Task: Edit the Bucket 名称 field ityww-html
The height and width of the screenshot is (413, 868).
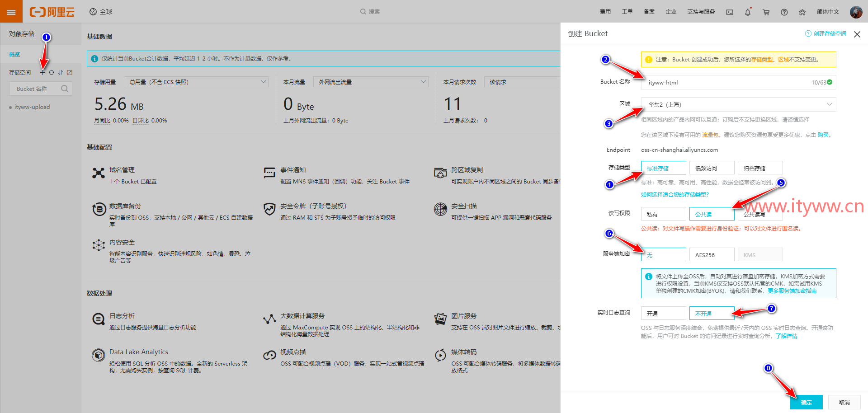Action: pos(738,82)
